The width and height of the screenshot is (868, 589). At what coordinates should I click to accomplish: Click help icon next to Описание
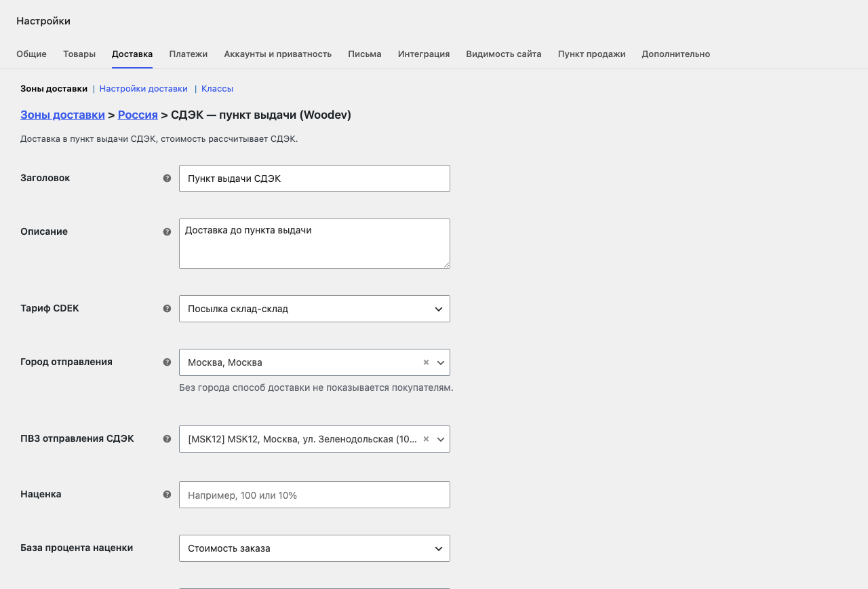coord(167,232)
